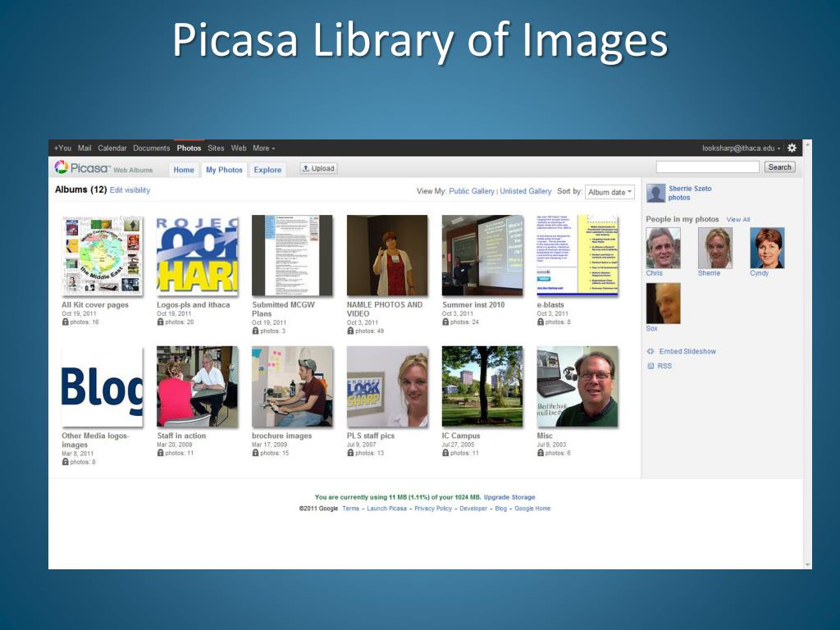Open Documents in the top bar

pos(152,148)
